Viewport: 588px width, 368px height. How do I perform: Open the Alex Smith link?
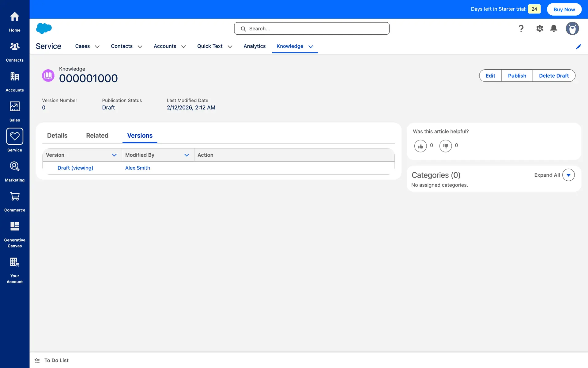pos(138,168)
